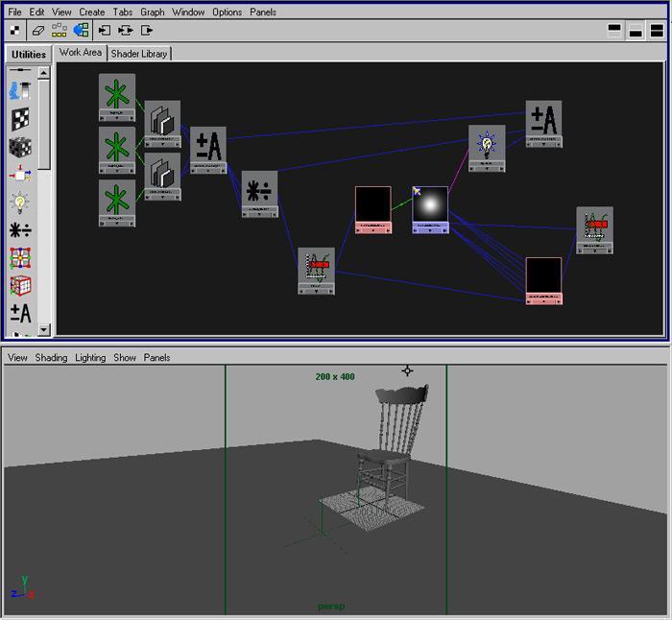Adjust the icon size slider above utilities list
Viewport: 672px width, 620px height.
[x=20, y=69]
